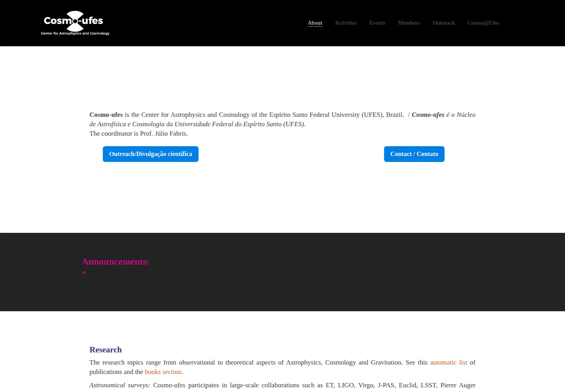Click the bold 'Cosmo-ufes' text starting the intro

[x=106, y=115]
